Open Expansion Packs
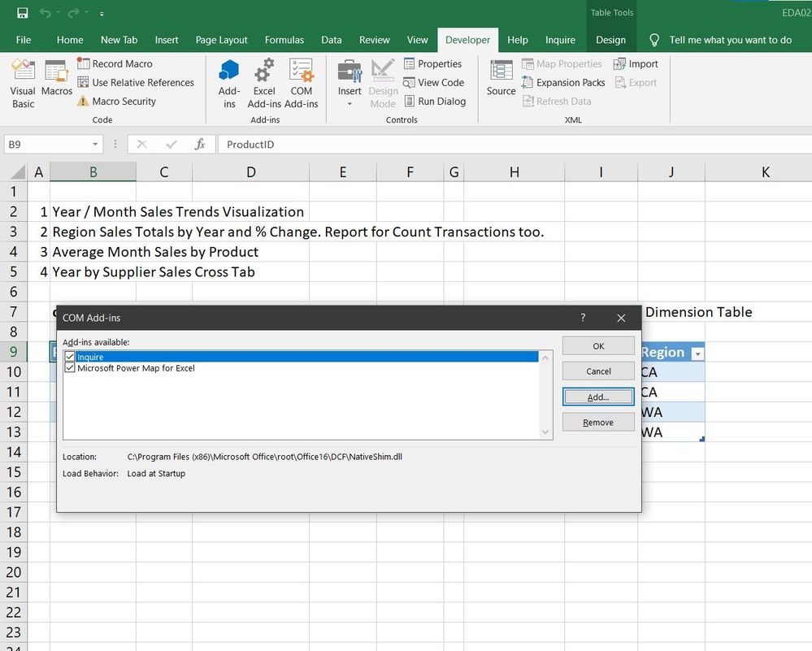 click(563, 82)
